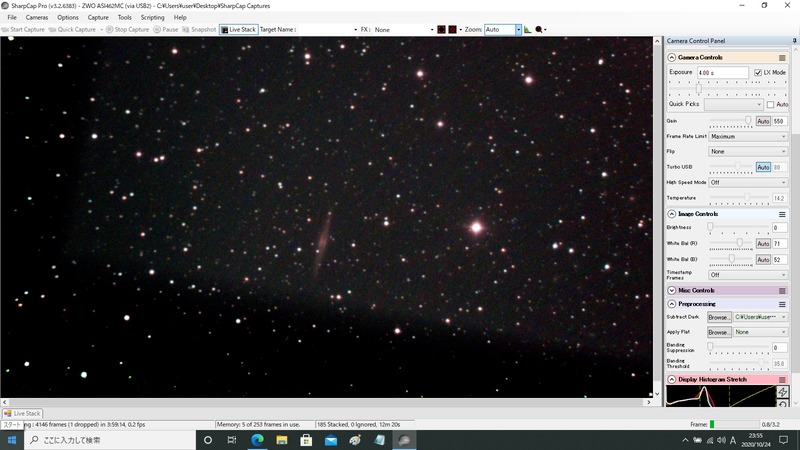800x450 pixels.
Task: Open the Misc Controls section menu icon
Action: pos(782,291)
